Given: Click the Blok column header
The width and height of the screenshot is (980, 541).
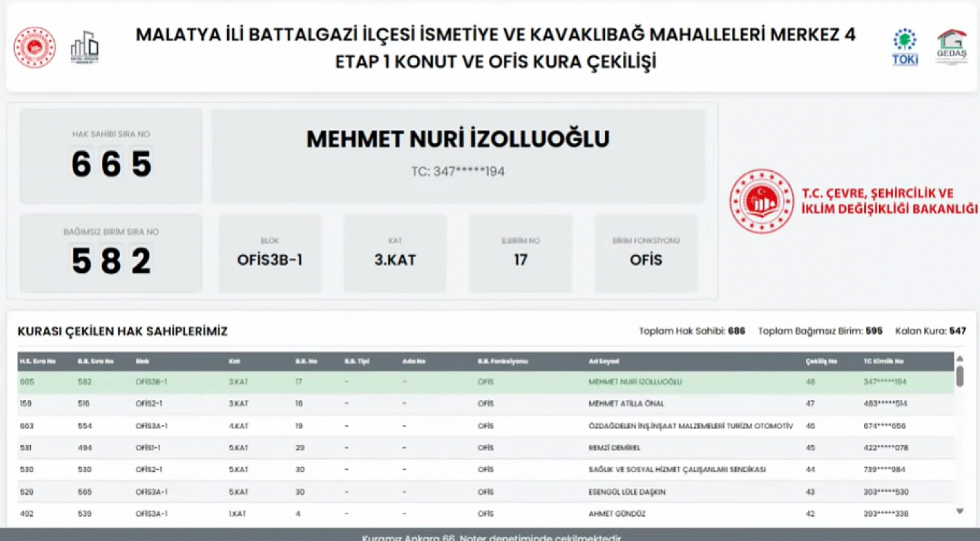Looking at the screenshot, I should 142,361.
